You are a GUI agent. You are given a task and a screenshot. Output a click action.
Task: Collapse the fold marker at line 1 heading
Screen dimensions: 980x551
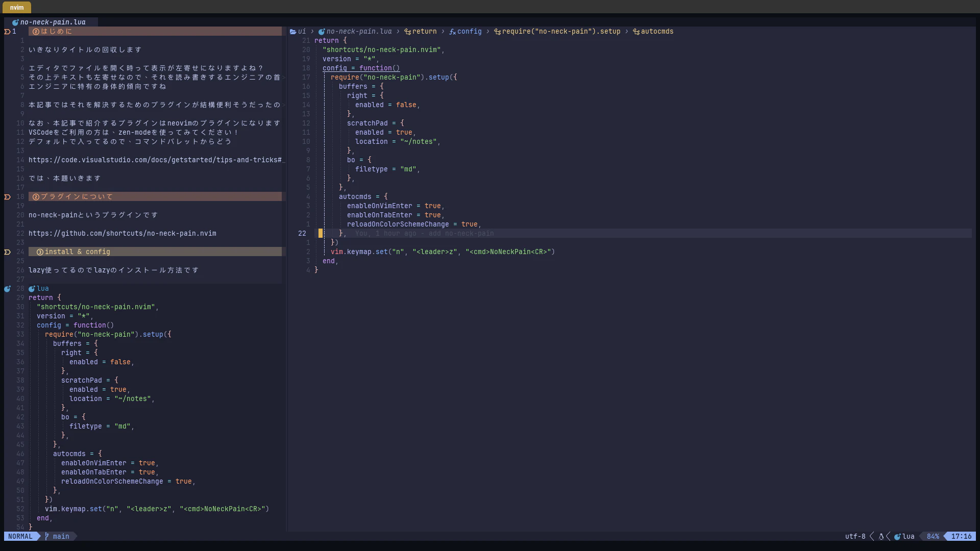pyautogui.click(x=7, y=32)
